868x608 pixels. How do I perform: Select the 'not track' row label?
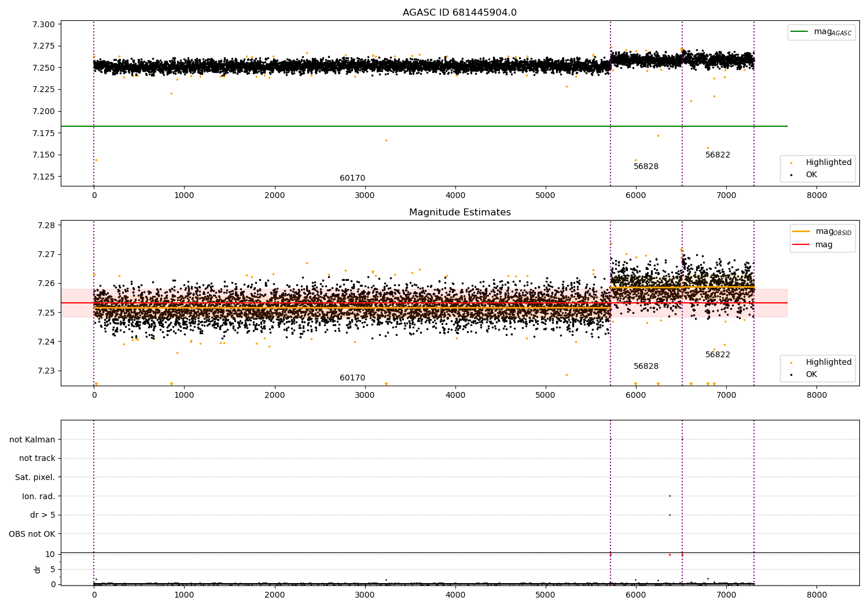(37, 458)
